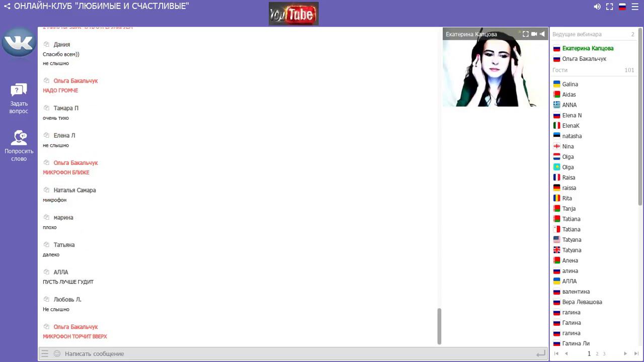644x362 pixels.
Task: Select guest Elena N in the list
Action: [x=572, y=116]
